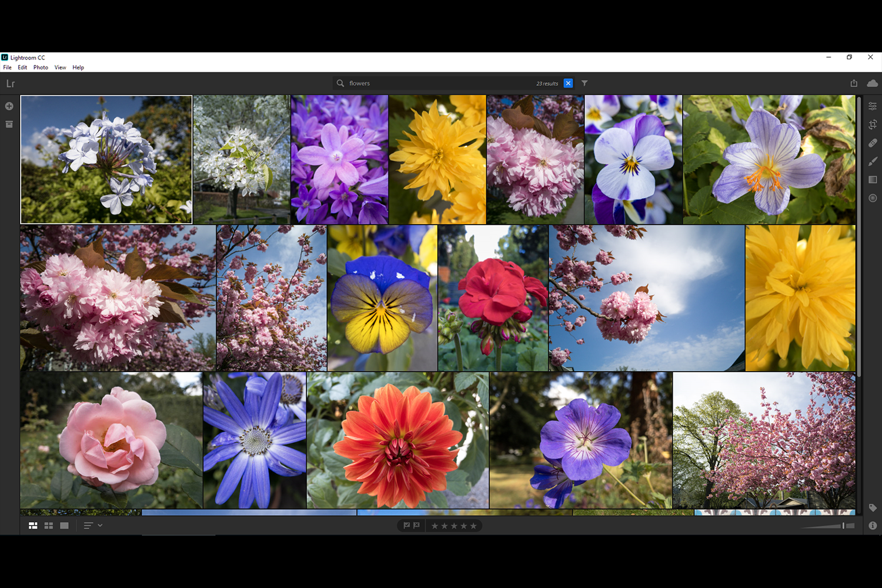Image resolution: width=882 pixels, height=588 pixels.
Task: Add photos using the plus icon
Action: coord(9,106)
